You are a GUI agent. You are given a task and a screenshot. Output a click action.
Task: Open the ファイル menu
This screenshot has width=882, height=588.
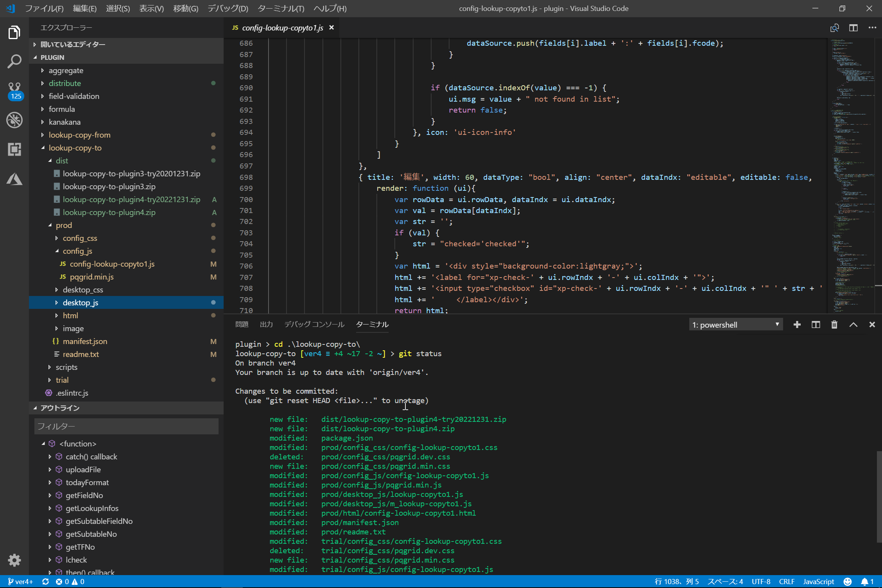point(44,8)
